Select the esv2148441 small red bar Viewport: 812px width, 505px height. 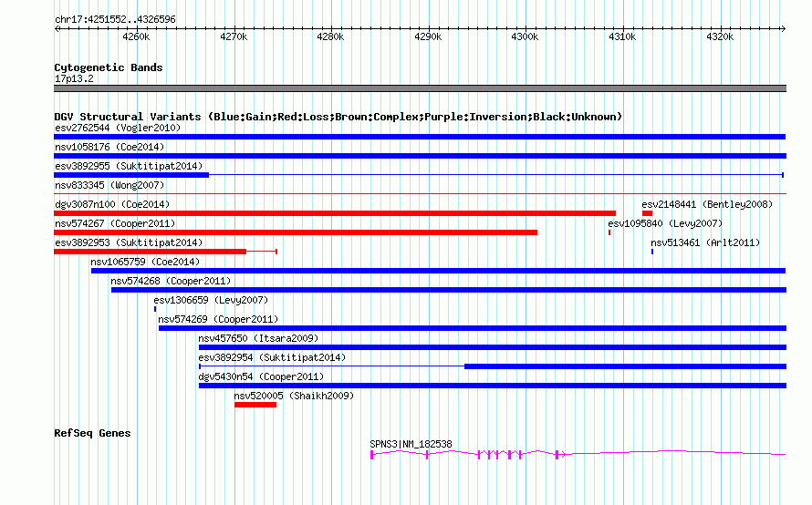647,213
